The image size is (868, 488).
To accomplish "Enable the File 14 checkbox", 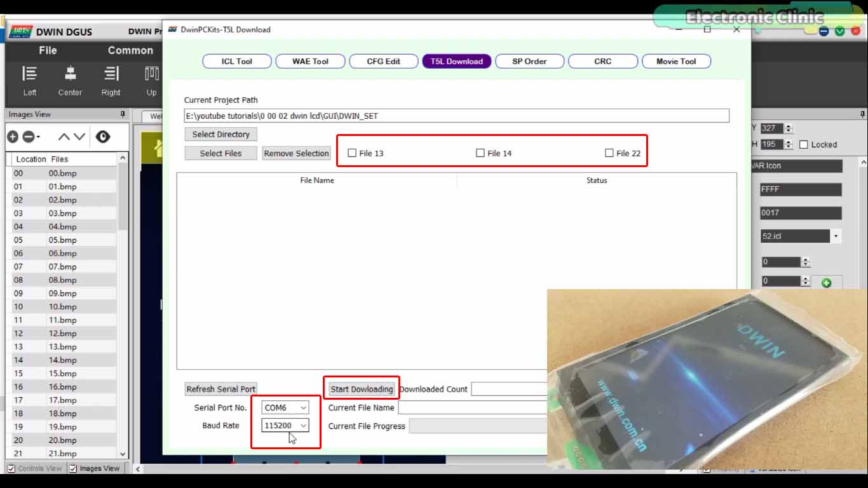I will coord(480,153).
